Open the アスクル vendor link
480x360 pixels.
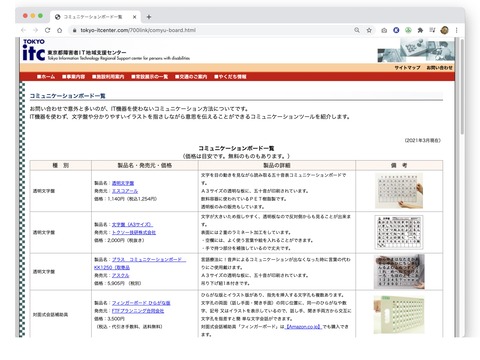[x=120, y=275]
